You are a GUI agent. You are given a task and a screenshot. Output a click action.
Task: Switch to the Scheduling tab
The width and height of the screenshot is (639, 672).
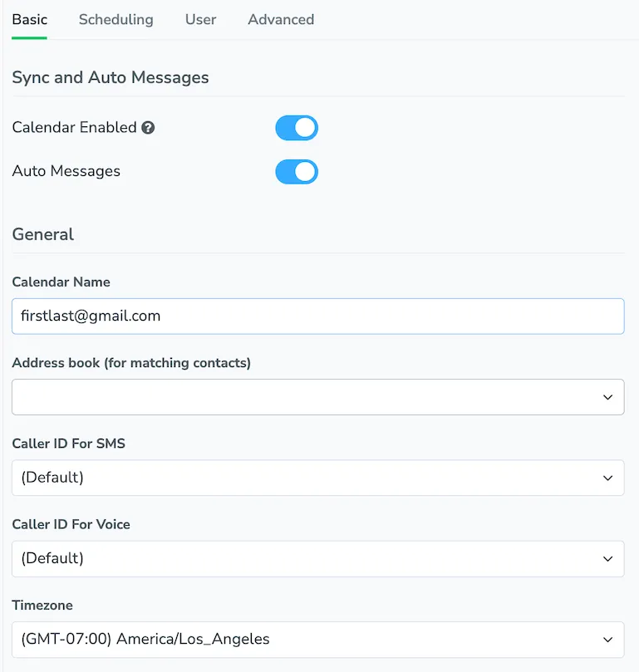tap(116, 19)
